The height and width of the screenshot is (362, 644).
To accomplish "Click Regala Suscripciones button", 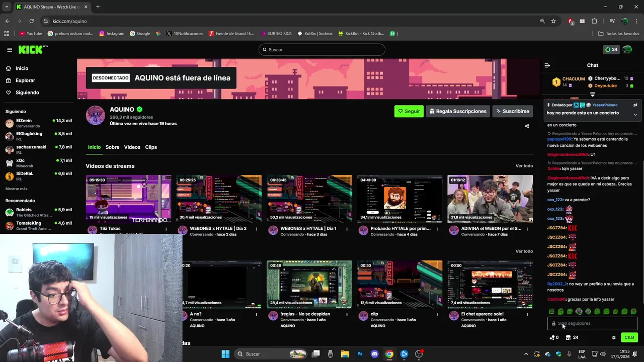I will click(458, 111).
